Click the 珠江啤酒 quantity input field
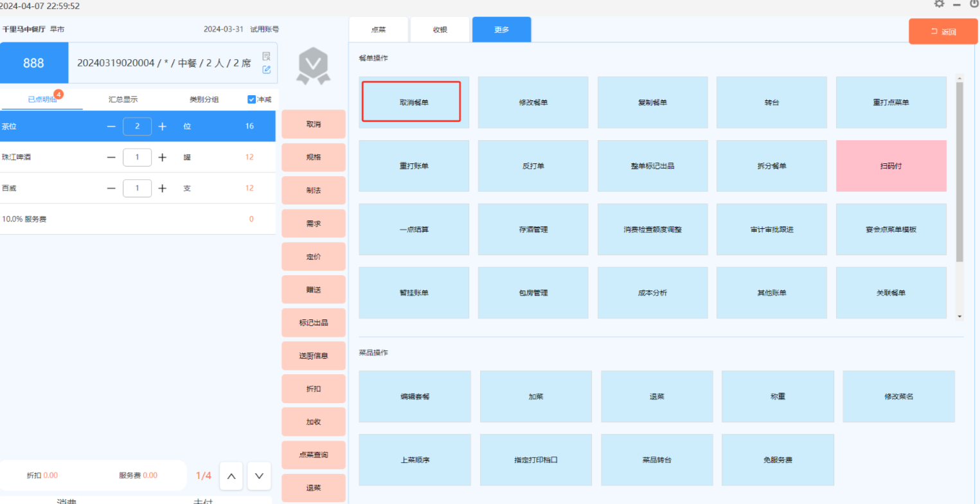Viewport: 980px width, 504px height. (x=137, y=157)
